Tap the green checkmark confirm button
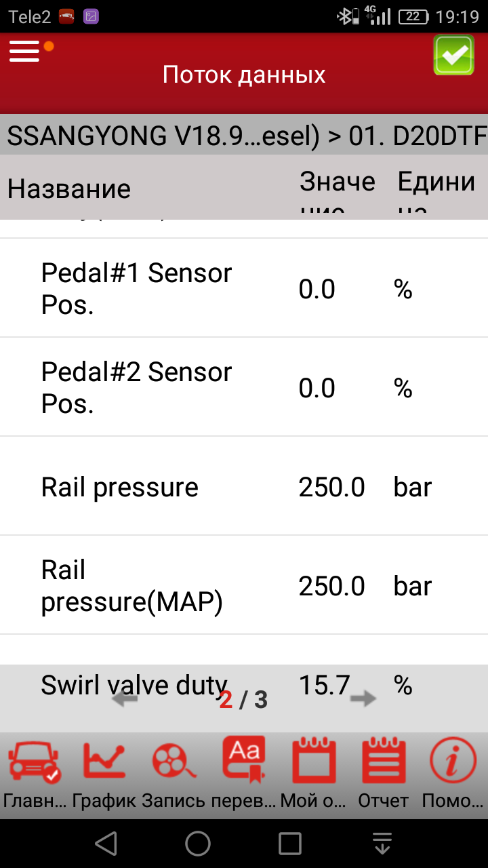The image size is (488, 868). [x=453, y=54]
